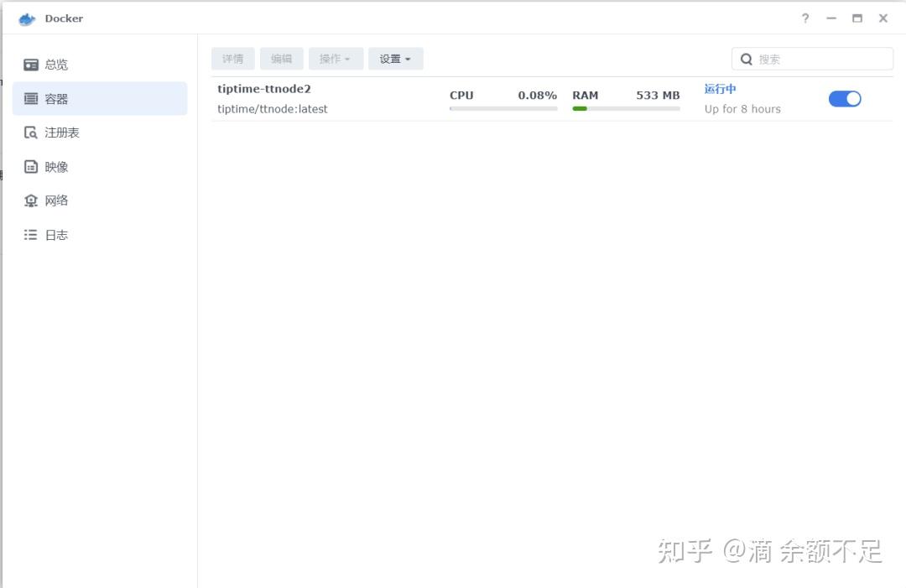Click the CPU usage progress bar

pos(503,108)
